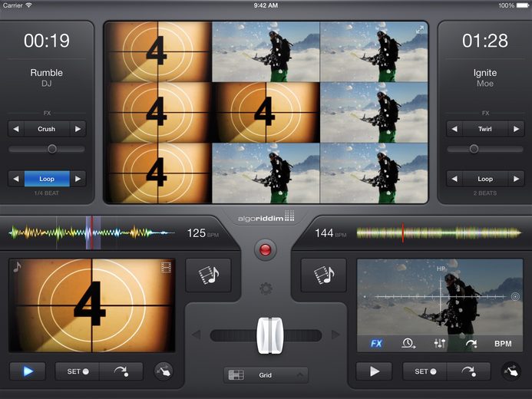Play the left deck
Screen dimensions: 532x399
pyautogui.click(x=28, y=371)
